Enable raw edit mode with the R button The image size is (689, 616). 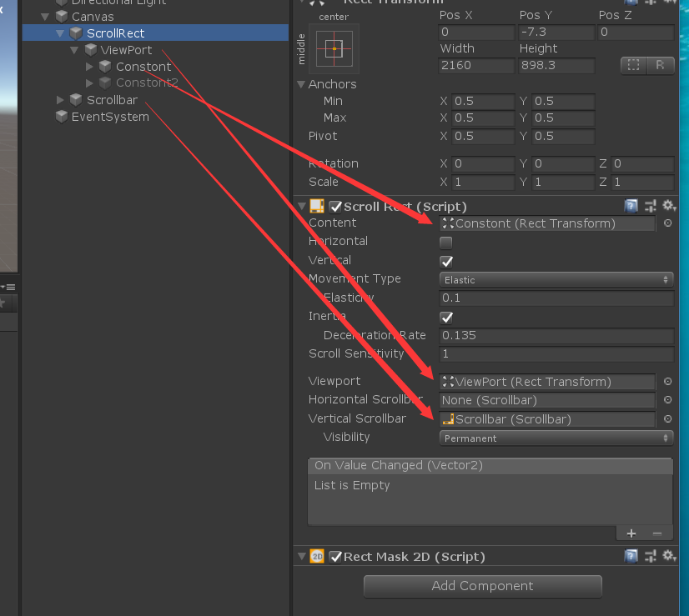[x=660, y=65]
